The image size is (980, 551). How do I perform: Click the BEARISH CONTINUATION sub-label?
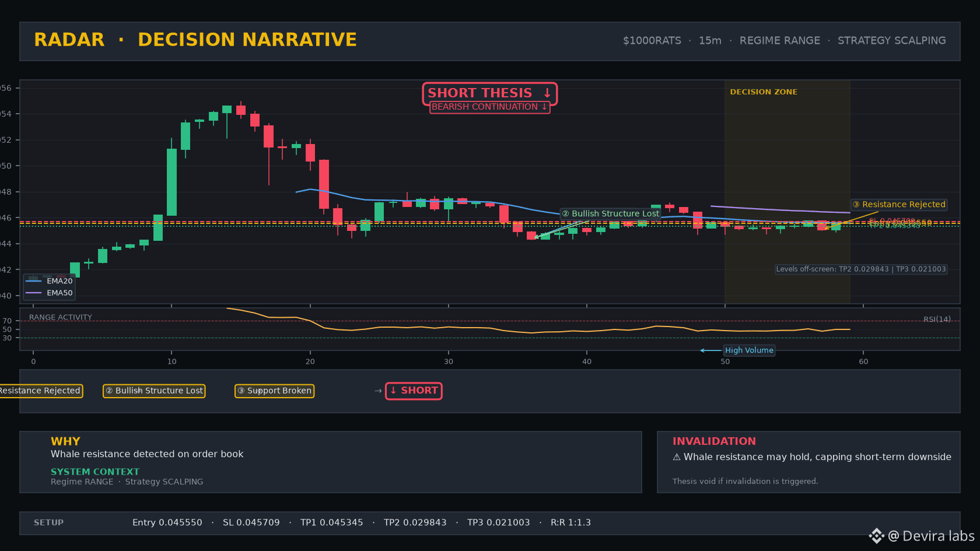(489, 107)
